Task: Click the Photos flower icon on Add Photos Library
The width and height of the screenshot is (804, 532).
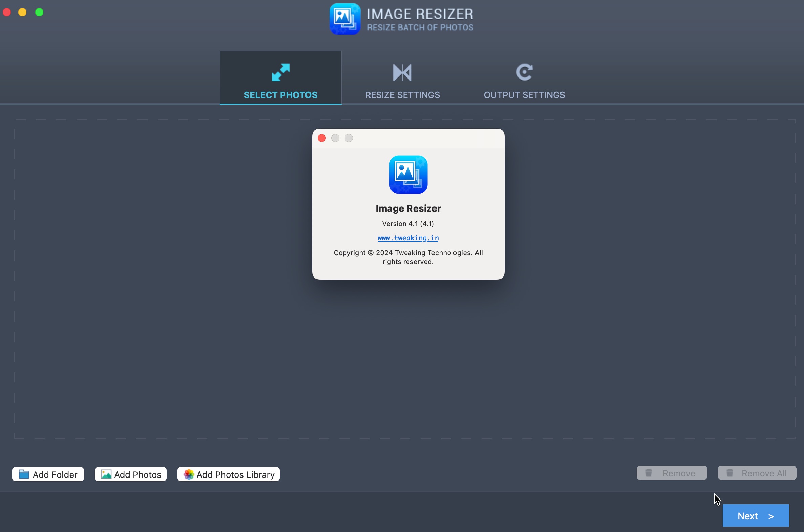Action: (x=189, y=474)
